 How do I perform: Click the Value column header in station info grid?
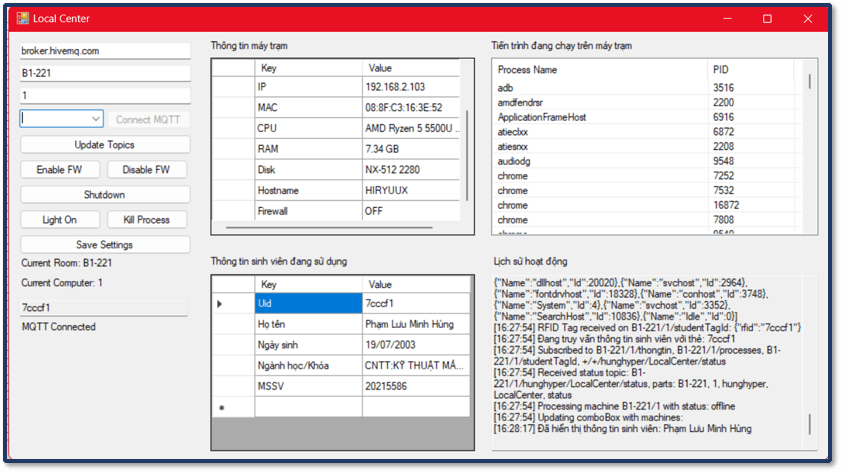411,68
